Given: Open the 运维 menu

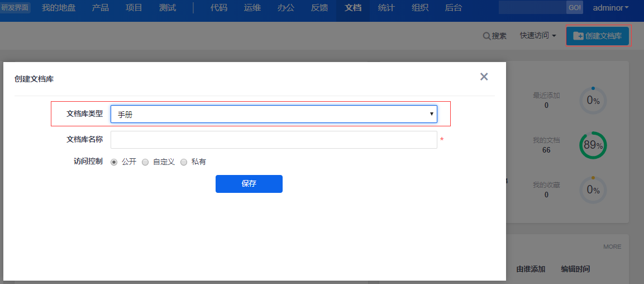Looking at the screenshot, I should point(252,8).
